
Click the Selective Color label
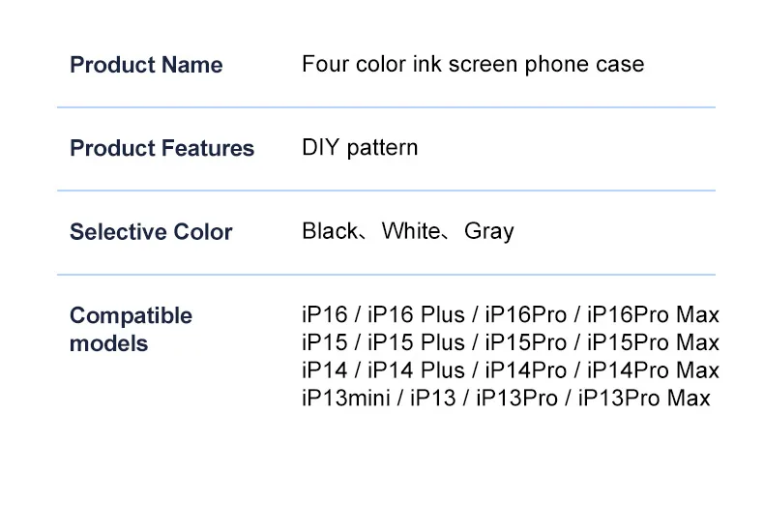click(151, 232)
